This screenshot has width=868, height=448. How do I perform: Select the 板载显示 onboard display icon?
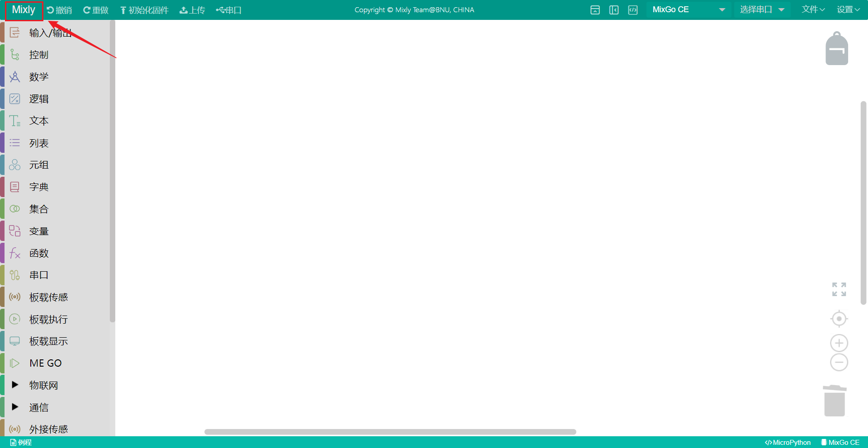pos(15,341)
